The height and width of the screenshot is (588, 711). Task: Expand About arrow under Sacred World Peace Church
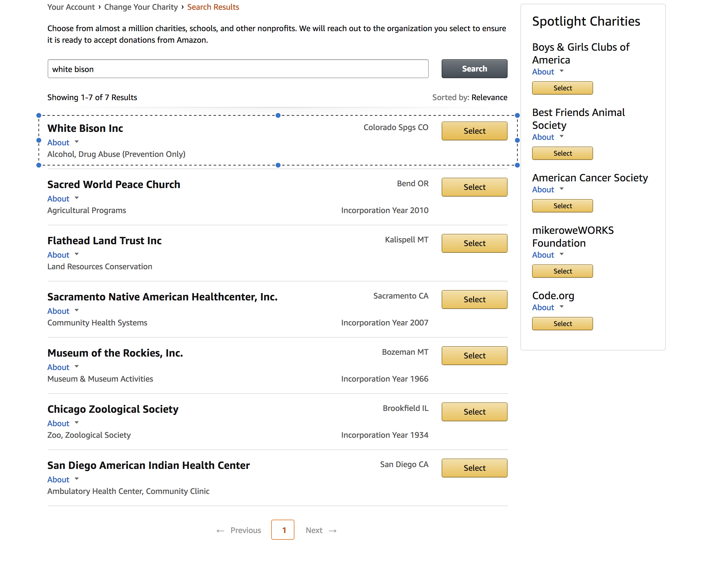point(77,198)
